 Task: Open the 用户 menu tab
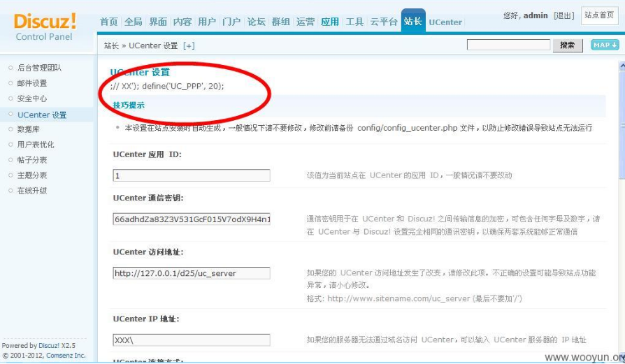click(207, 22)
